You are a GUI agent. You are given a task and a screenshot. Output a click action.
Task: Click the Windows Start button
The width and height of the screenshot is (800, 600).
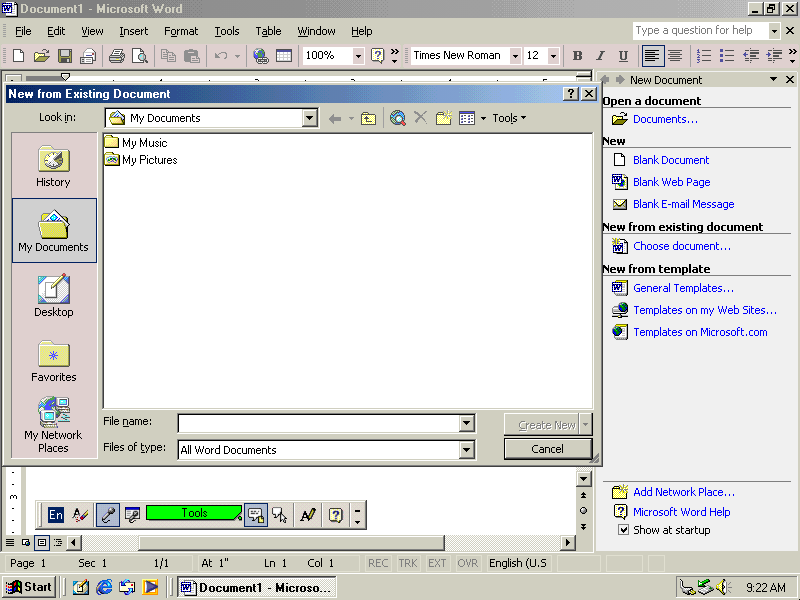click(30, 587)
